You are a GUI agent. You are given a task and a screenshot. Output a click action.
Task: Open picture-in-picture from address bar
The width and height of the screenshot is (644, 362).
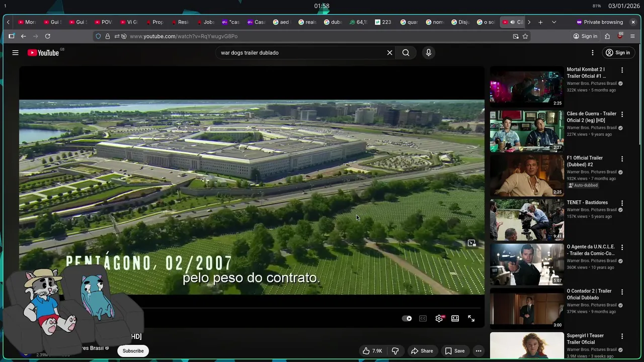516,36
